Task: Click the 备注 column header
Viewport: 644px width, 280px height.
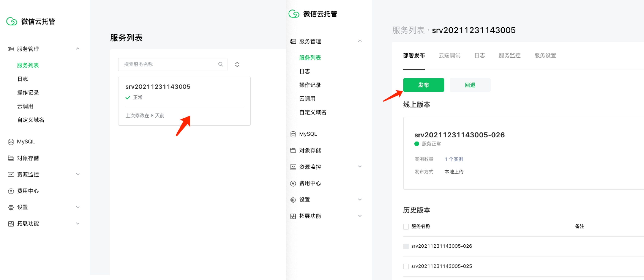Action: 579,227
